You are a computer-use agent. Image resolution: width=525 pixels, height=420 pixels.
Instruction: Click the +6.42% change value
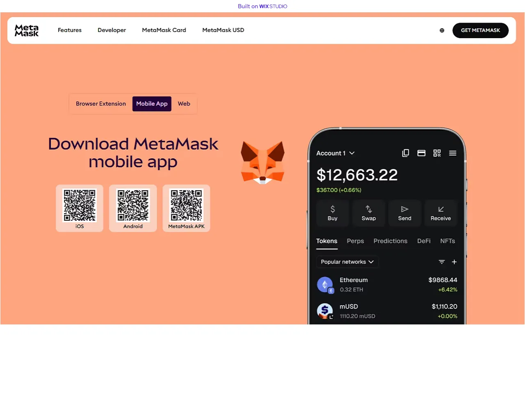click(447, 290)
